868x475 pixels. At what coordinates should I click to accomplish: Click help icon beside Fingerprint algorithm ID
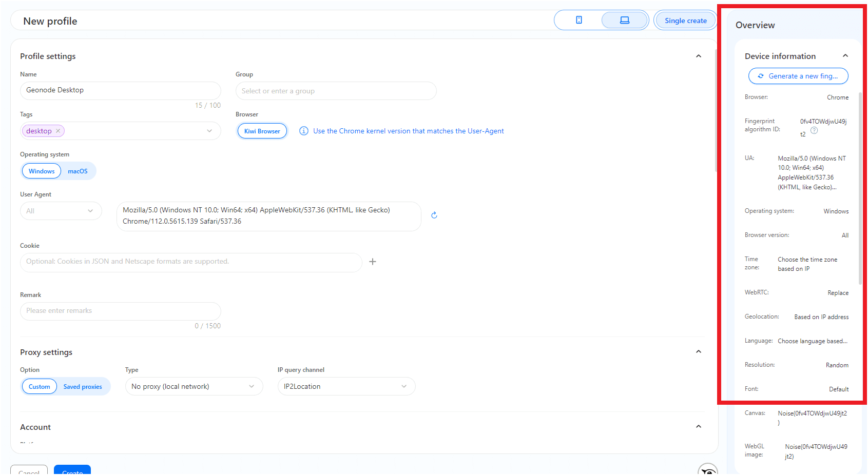[x=814, y=131]
